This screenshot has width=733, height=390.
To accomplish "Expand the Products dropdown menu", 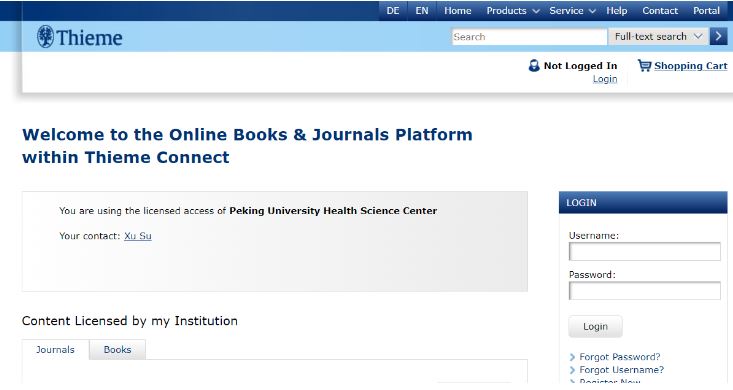I will 513,11.
